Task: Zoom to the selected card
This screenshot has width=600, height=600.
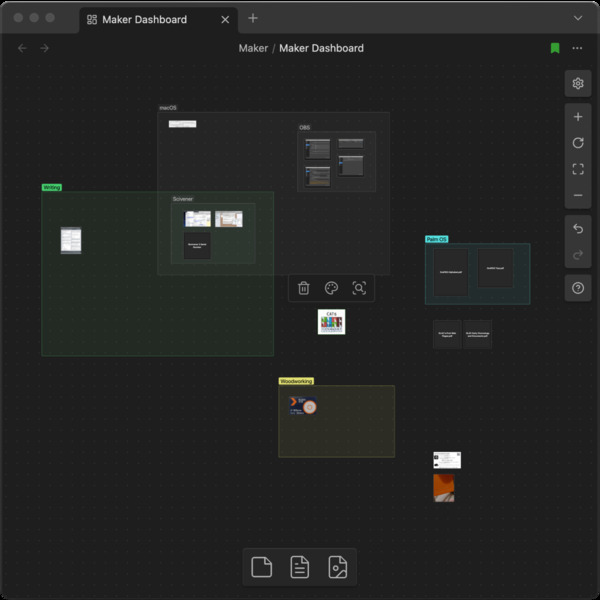Action: (359, 288)
